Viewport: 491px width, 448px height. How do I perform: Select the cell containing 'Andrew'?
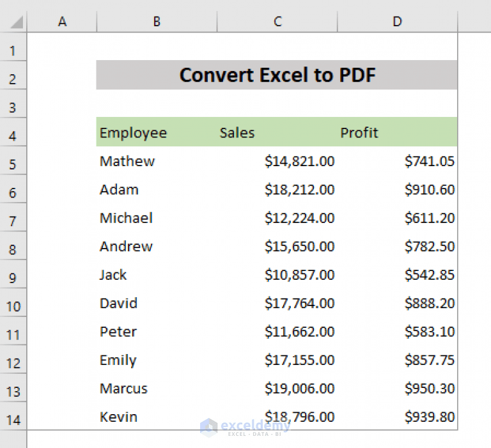tap(157, 246)
